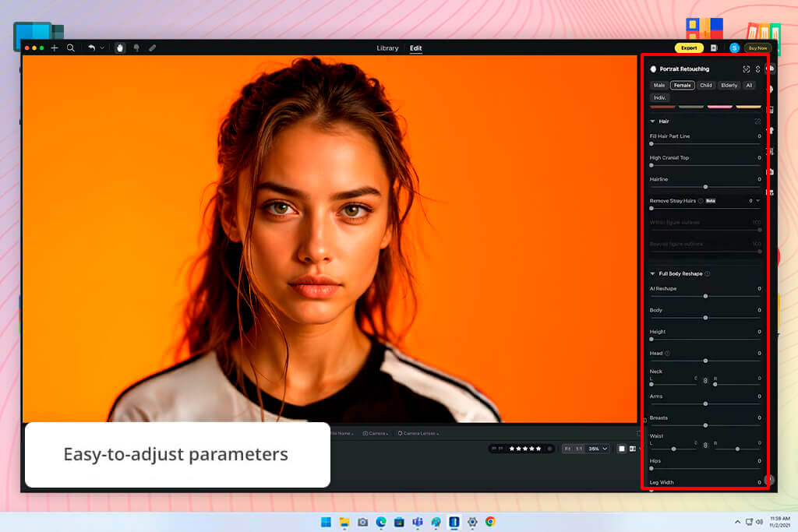
Task: Click the expand/collapse arrows icon in panel header
Action: click(757, 69)
